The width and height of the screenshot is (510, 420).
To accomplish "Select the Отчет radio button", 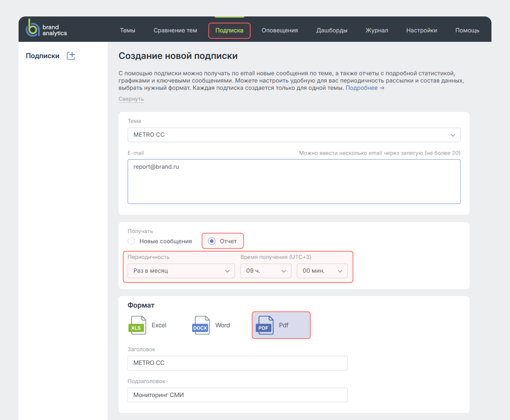I will [212, 241].
